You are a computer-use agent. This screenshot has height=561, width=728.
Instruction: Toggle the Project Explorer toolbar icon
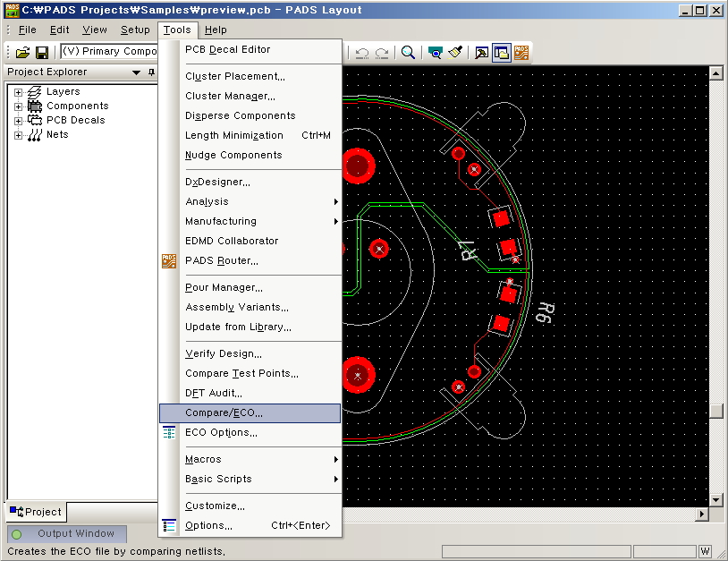[502, 53]
